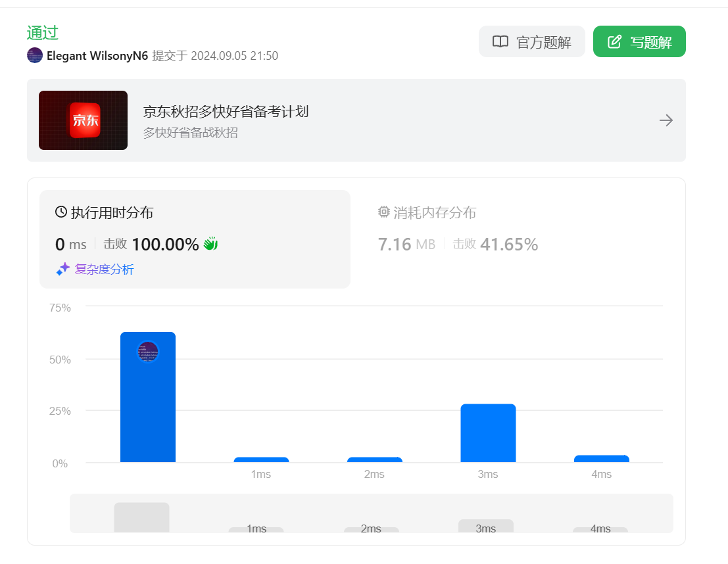Click the chip icon beside 消耗内存分布
Screen dimensions: 728x564
pyautogui.click(x=383, y=212)
